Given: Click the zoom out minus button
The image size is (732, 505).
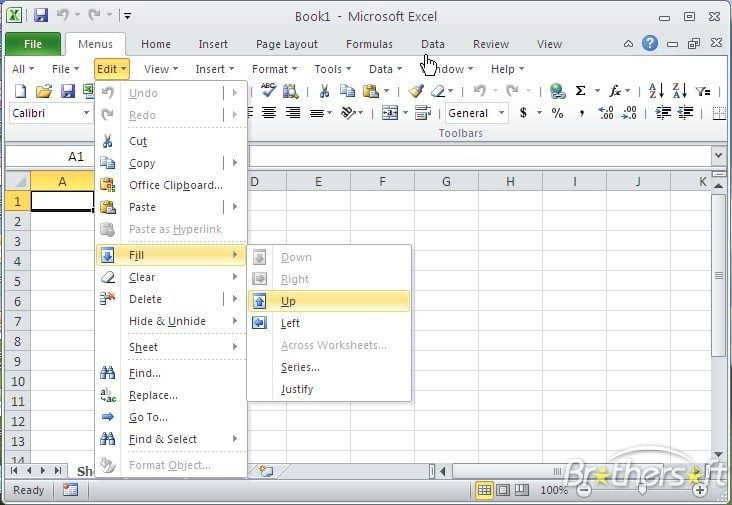Looking at the screenshot, I should [584, 490].
